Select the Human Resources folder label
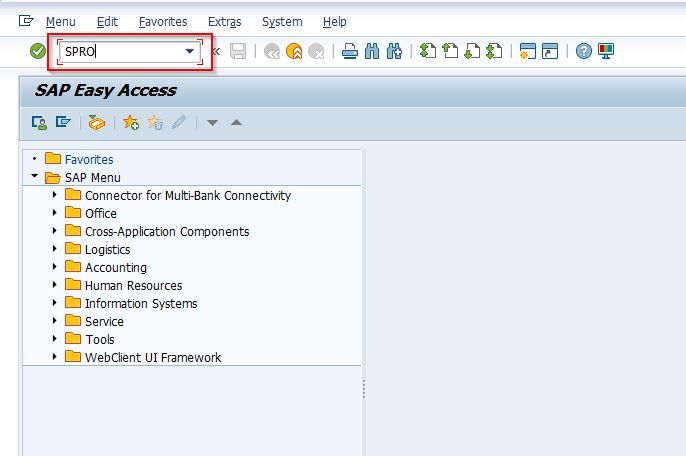 point(133,285)
